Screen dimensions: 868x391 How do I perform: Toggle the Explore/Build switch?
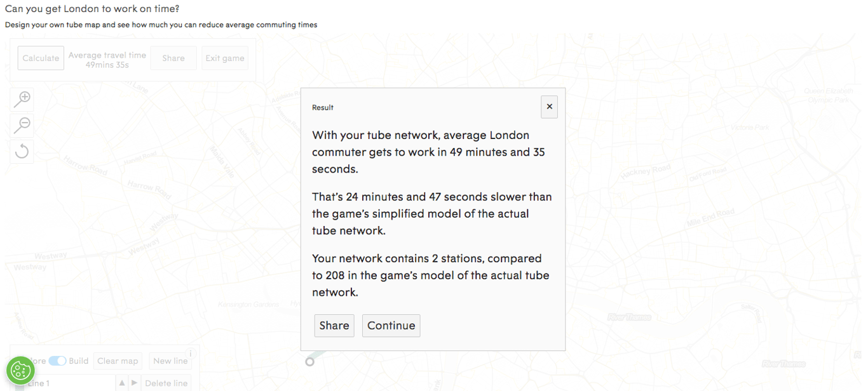pyautogui.click(x=57, y=361)
